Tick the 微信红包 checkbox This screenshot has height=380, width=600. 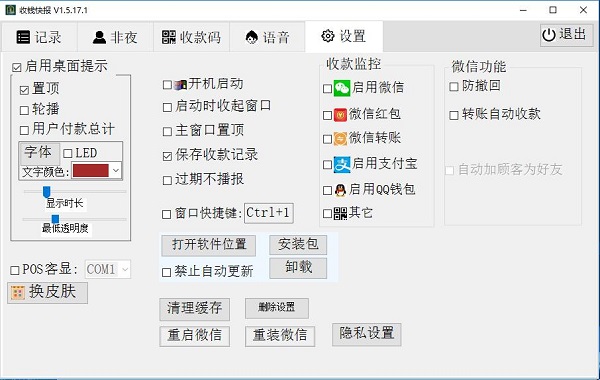coord(327,115)
